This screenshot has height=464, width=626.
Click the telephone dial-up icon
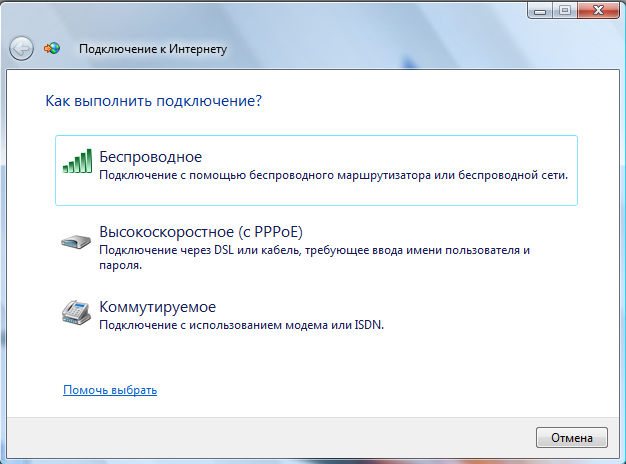tap(76, 312)
